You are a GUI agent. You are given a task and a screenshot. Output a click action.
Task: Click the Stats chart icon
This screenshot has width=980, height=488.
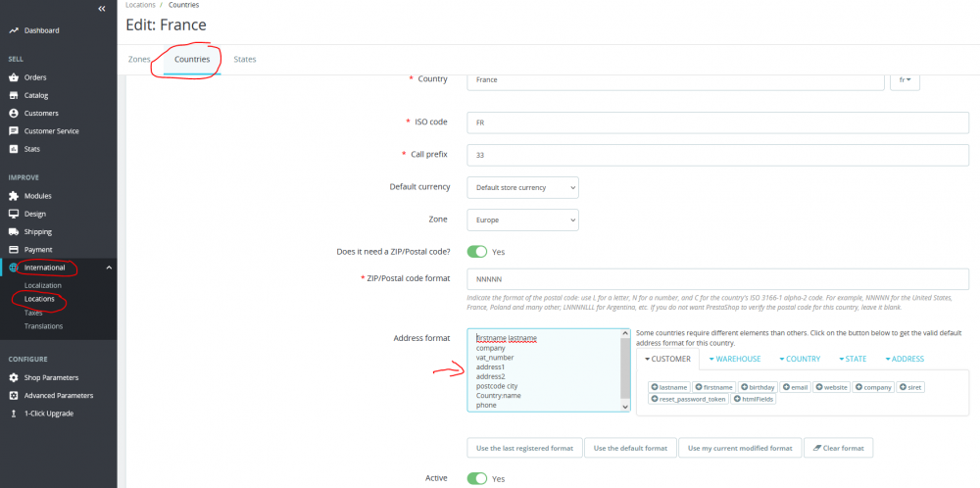coord(13,149)
